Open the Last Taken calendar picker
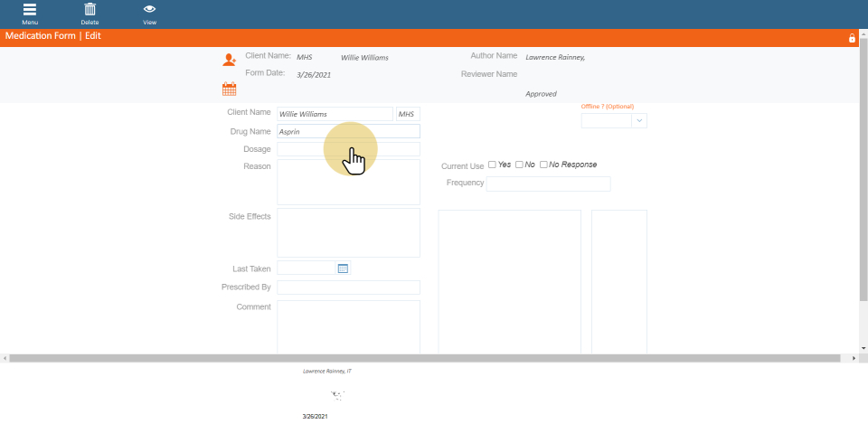The image size is (868, 424). point(343,269)
